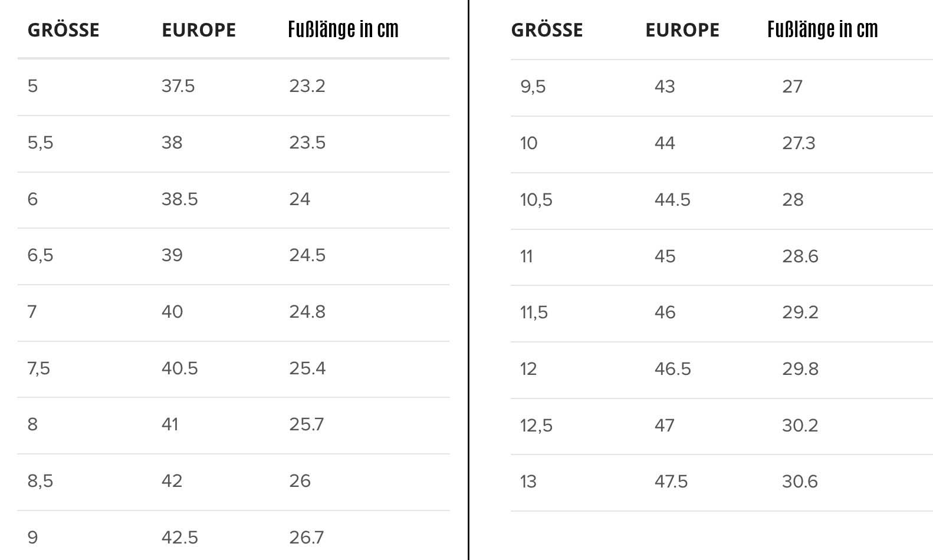Select the Europe value 38.5

[180, 199]
